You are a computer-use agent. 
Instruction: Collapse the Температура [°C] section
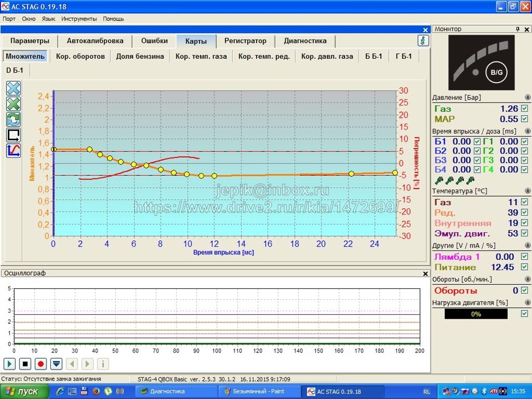click(x=527, y=191)
